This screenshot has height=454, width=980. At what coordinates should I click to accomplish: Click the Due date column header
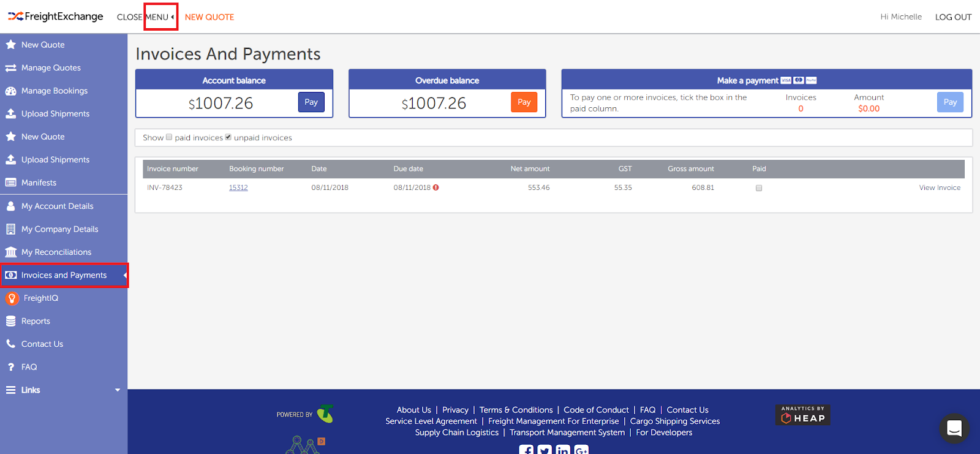point(408,168)
